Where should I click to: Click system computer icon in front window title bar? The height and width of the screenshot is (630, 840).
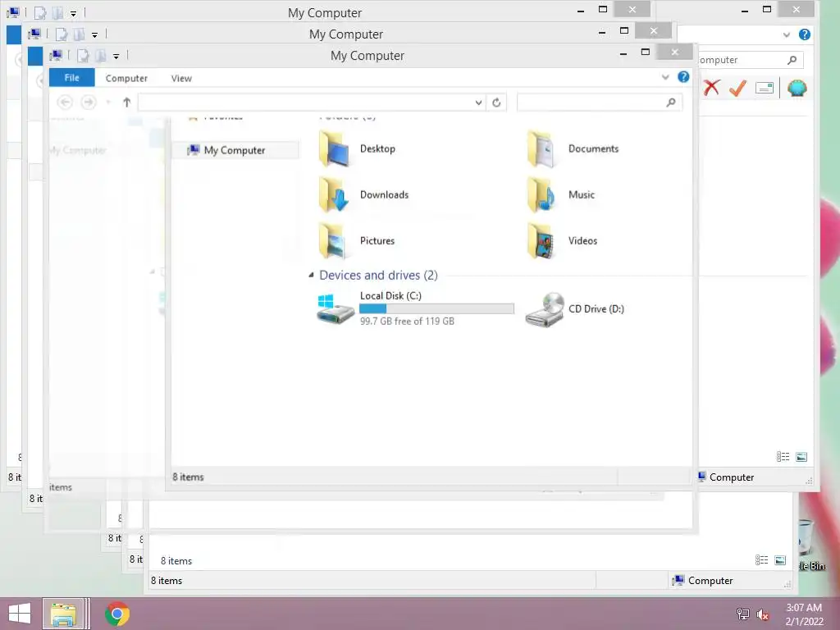(x=56, y=55)
